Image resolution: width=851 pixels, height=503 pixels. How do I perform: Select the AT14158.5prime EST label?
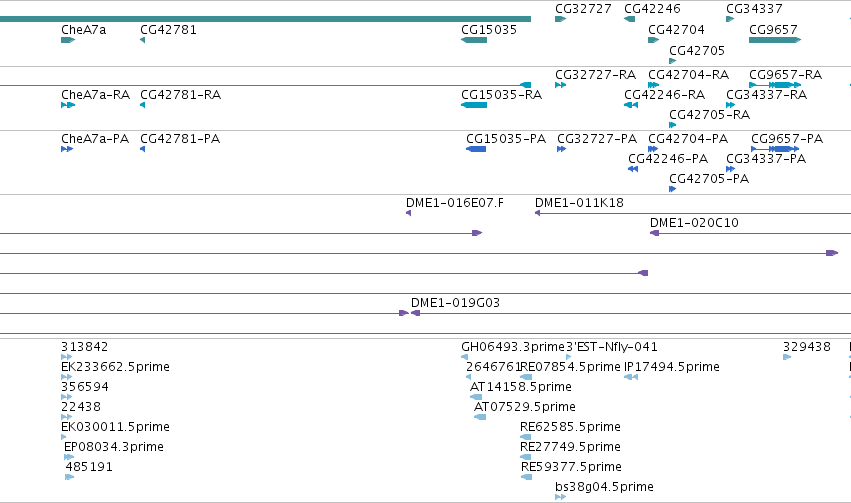click(x=520, y=387)
